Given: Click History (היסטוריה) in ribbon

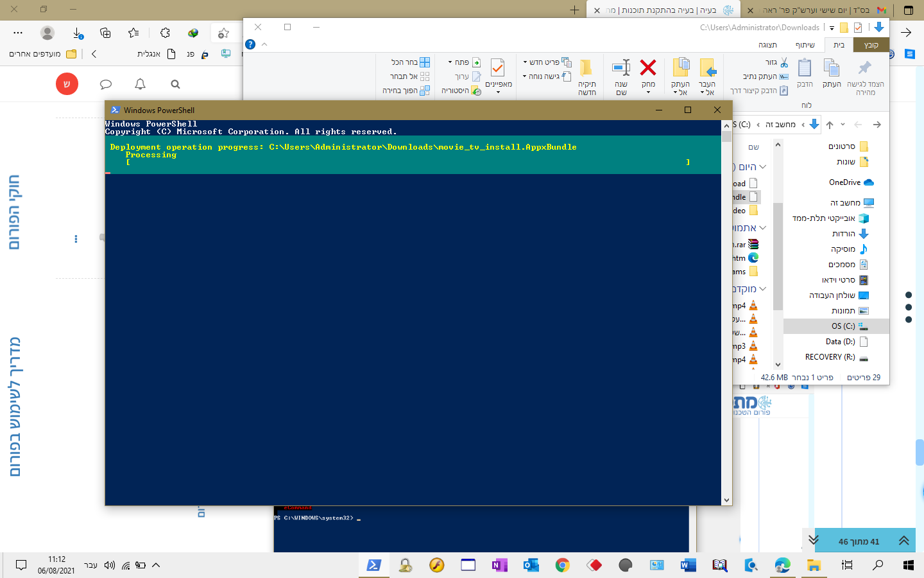Looking at the screenshot, I should 461,91.
